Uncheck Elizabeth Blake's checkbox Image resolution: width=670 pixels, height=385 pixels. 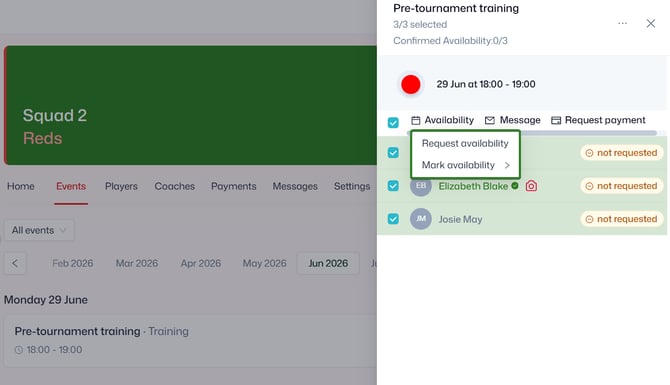click(393, 186)
